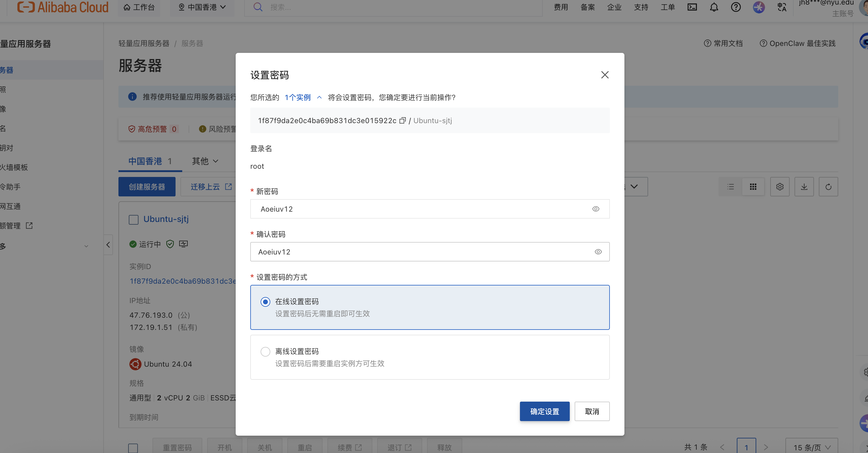Open 迁移上云 external link
868x453 pixels.
(x=211, y=187)
